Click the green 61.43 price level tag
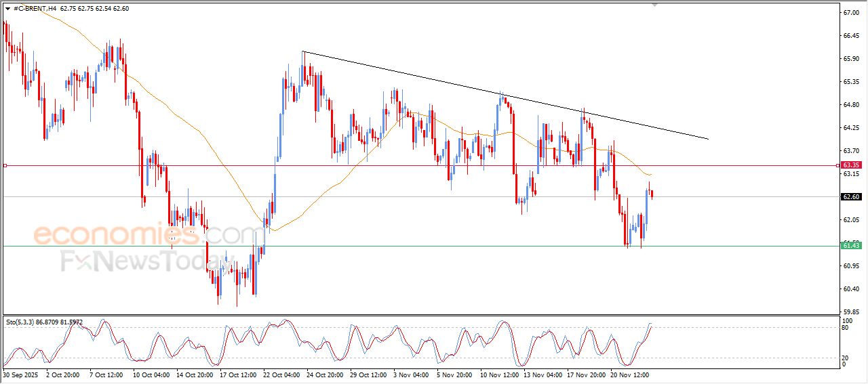The height and width of the screenshot is (384, 868). click(x=851, y=245)
